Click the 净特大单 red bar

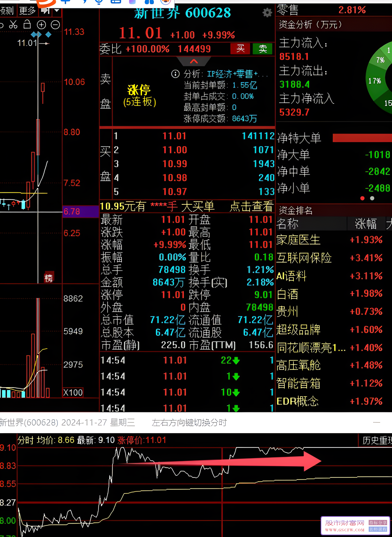pyautogui.click(x=362, y=138)
